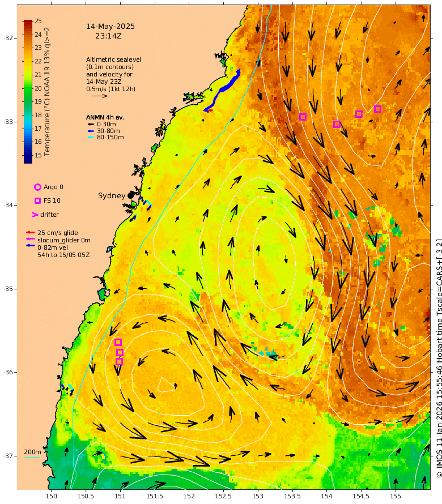Click the time text 23:14Z

click(108, 36)
